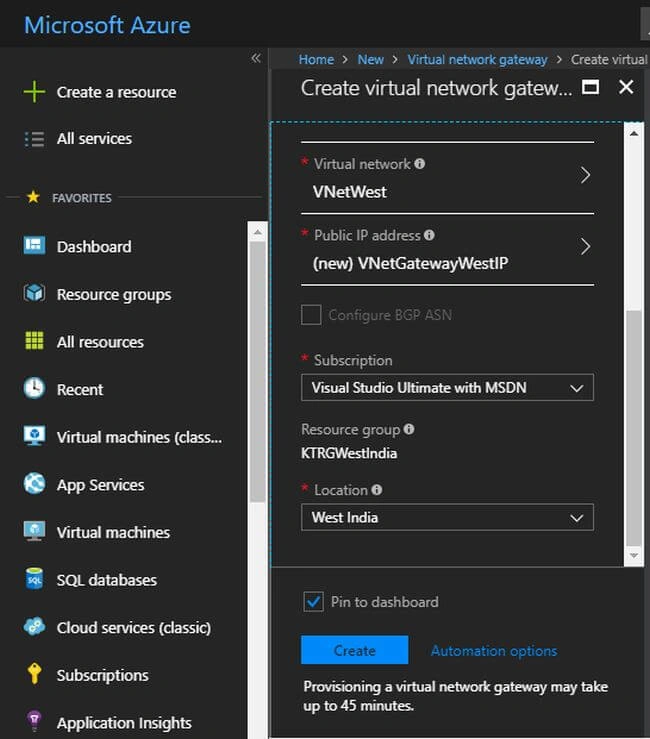Open the Recent clock icon
The height and width of the screenshot is (739, 650).
(x=34, y=388)
